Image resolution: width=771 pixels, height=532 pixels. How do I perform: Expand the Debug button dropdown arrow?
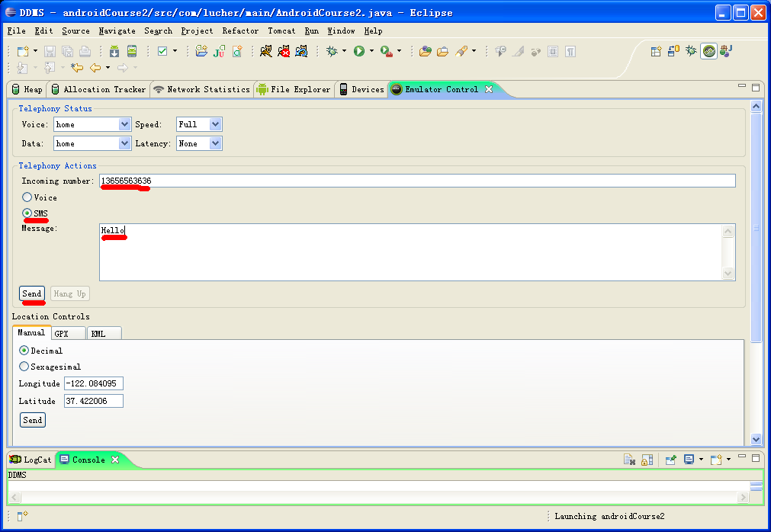pos(344,51)
